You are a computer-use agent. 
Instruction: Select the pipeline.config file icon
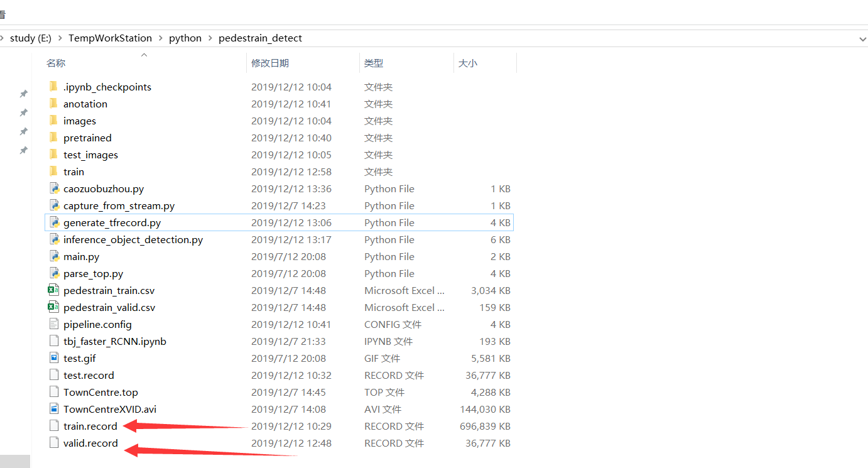[53, 324]
